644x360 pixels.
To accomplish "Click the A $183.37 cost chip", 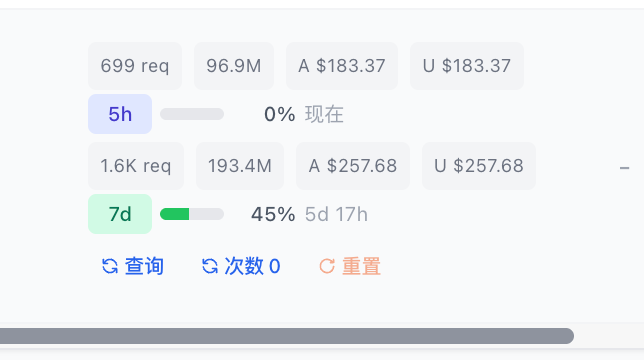I will tap(342, 66).
